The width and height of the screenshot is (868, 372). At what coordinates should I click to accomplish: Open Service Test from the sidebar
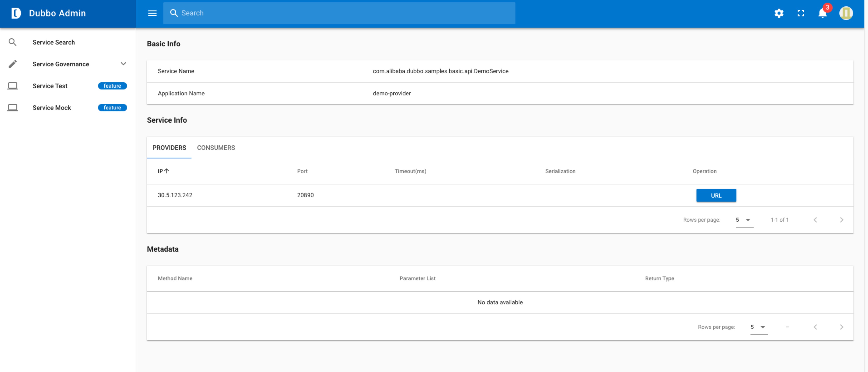pyautogui.click(x=50, y=86)
